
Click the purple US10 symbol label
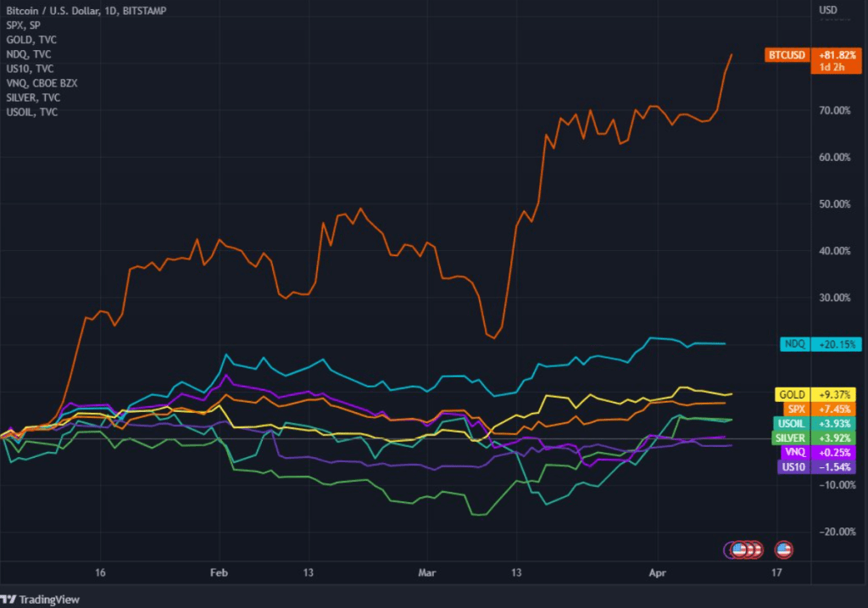pos(793,466)
